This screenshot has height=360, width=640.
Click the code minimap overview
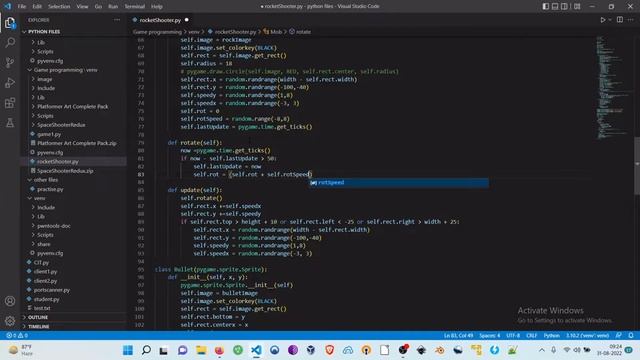coord(612,88)
